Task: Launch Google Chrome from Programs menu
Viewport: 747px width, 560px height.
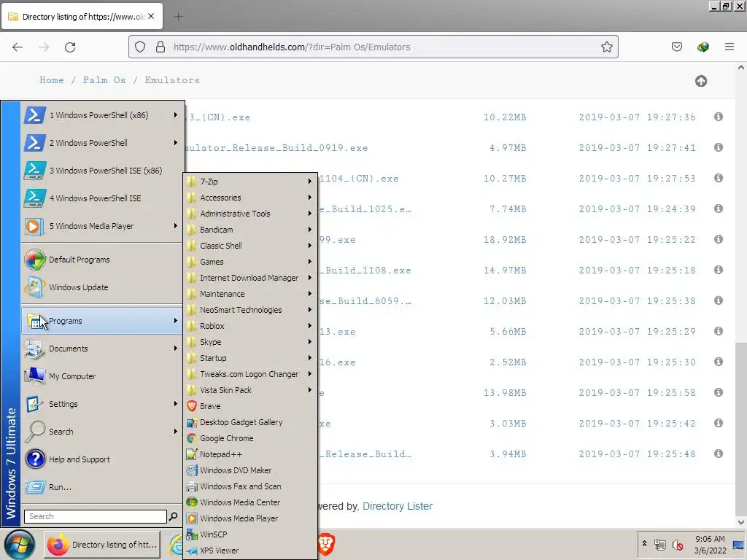Action: click(x=250, y=438)
